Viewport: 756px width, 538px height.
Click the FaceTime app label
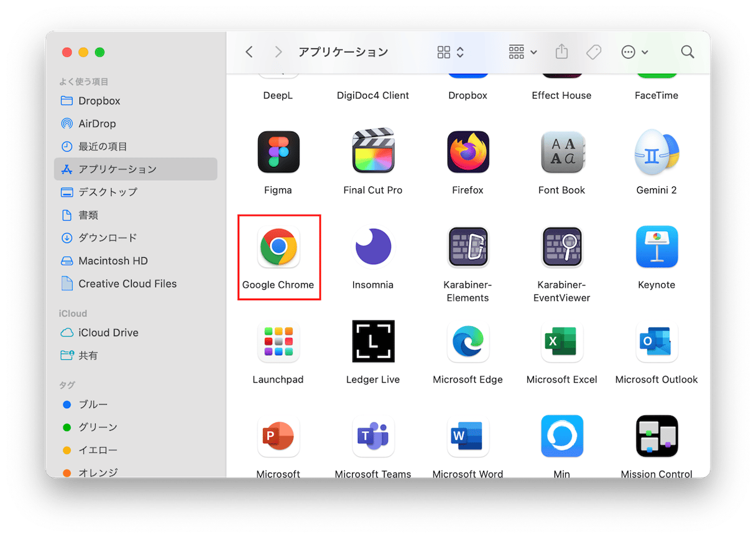tap(657, 96)
